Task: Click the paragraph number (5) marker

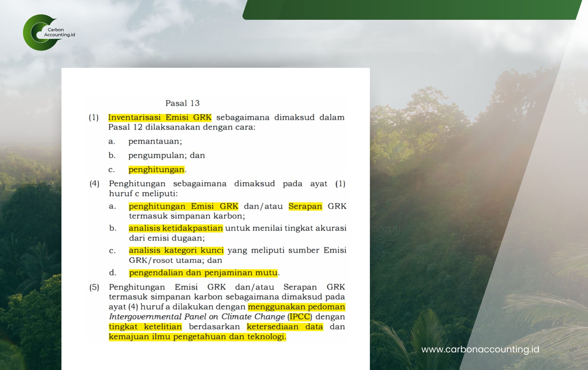Action: pos(94,287)
